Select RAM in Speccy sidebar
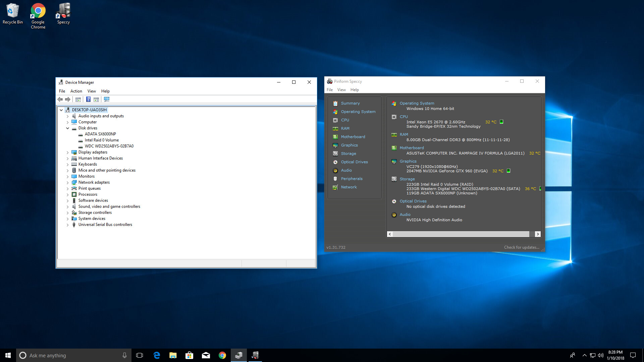644x362 pixels. [x=345, y=128]
